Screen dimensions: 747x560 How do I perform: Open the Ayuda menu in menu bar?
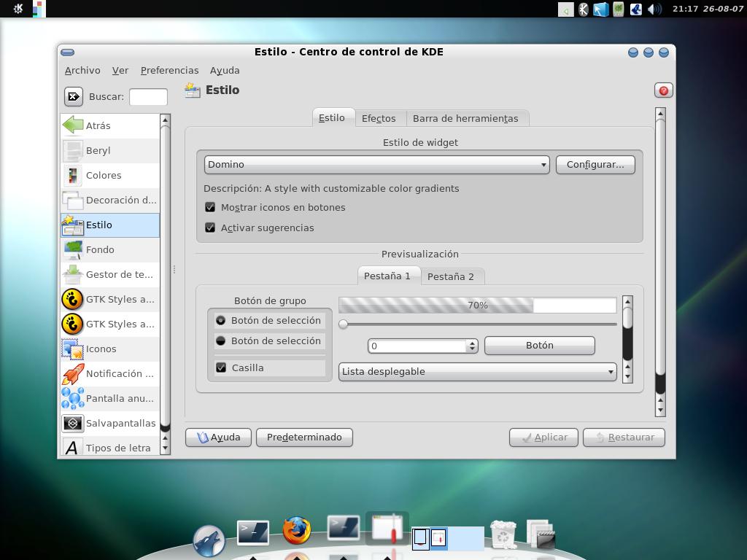tap(225, 71)
